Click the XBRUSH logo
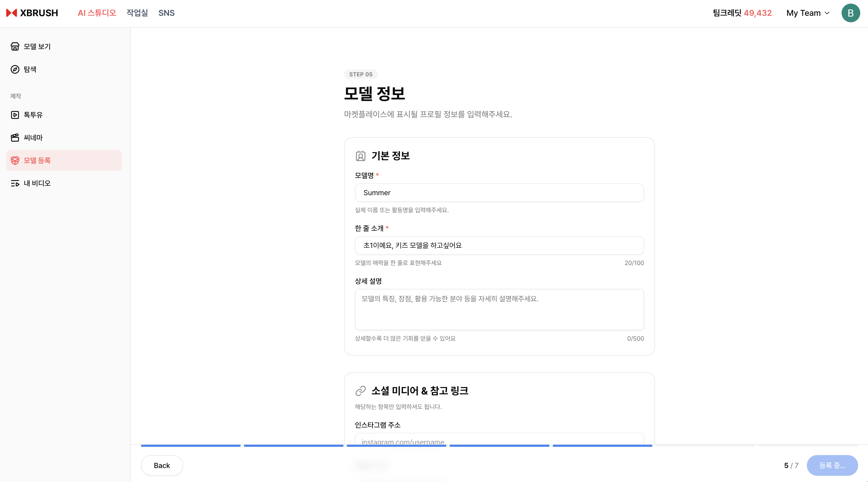The width and height of the screenshot is (868, 482). pyautogui.click(x=32, y=13)
